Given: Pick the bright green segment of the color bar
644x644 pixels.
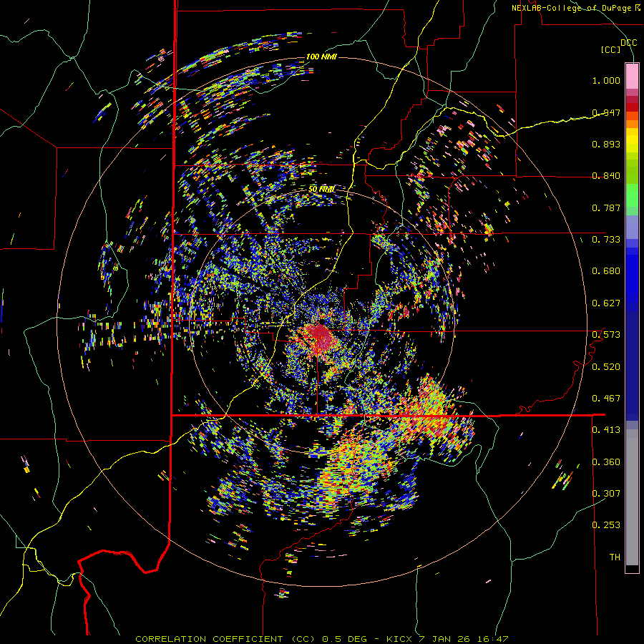Looking at the screenshot, I should [632, 195].
